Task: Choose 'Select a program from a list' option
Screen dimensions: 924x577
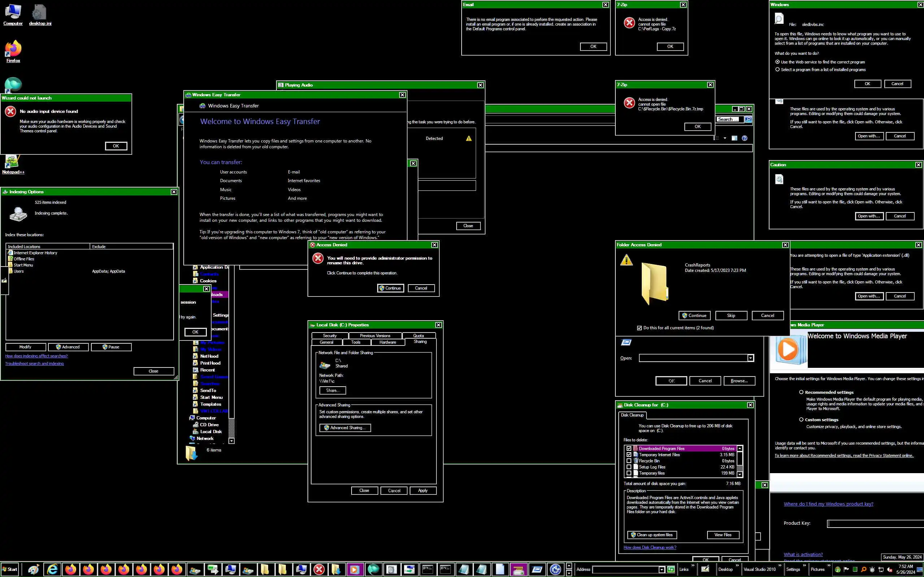Action: pos(777,70)
